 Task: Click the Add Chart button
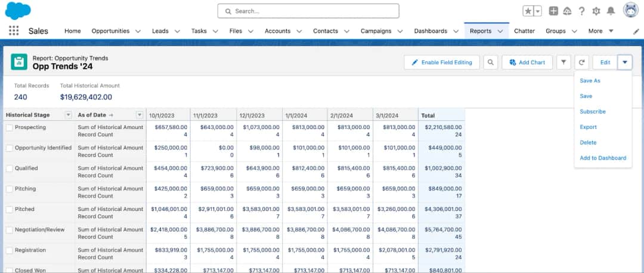tap(527, 63)
